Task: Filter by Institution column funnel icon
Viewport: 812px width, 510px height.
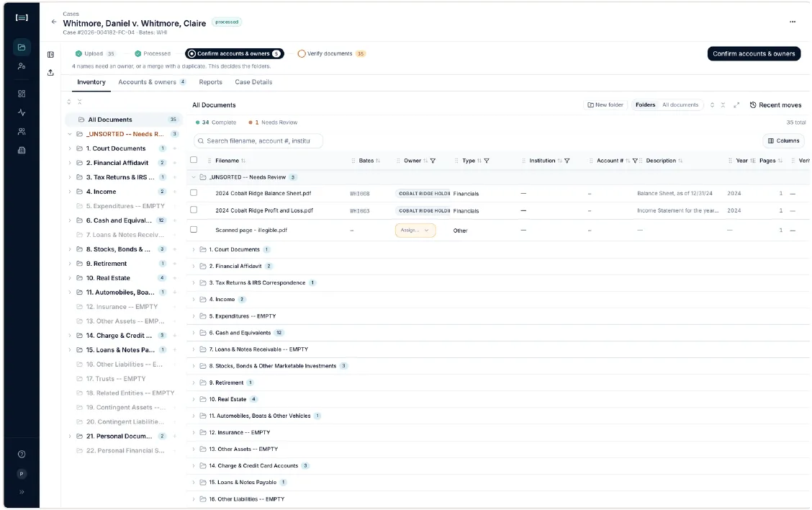Action: (567, 161)
